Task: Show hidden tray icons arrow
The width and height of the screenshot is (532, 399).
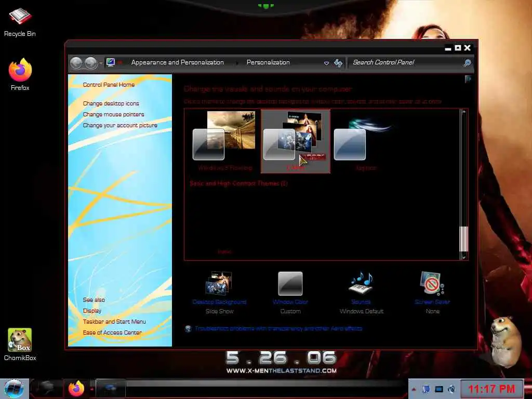Action: (414, 390)
